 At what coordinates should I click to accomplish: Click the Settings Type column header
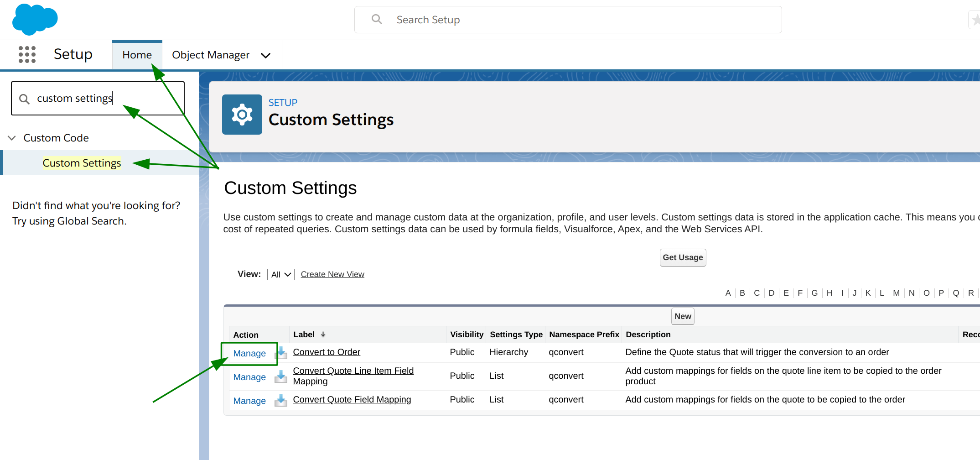pyautogui.click(x=516, y=335)
